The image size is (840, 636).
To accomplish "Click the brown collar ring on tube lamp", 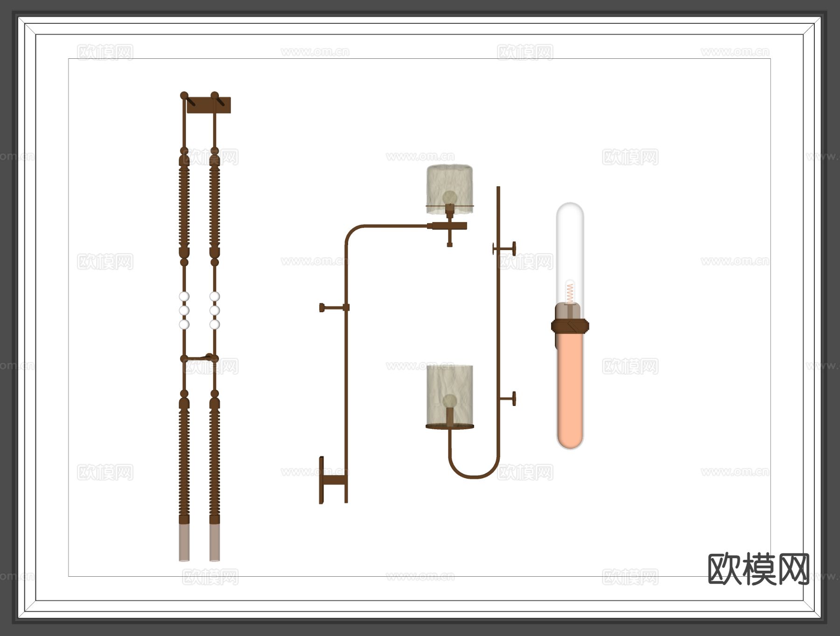I will (570, 325).
